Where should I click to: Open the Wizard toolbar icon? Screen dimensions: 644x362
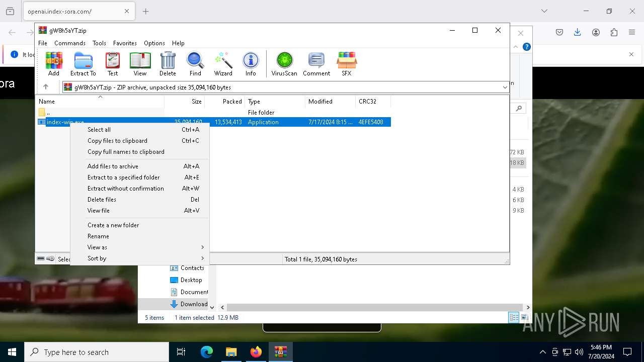(x=223, y=64)
